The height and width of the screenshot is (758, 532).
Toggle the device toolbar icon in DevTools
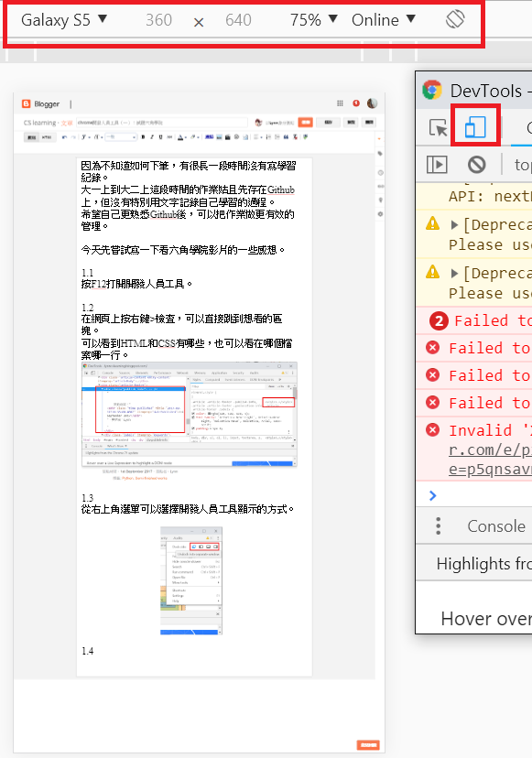[x=475, y=127]
